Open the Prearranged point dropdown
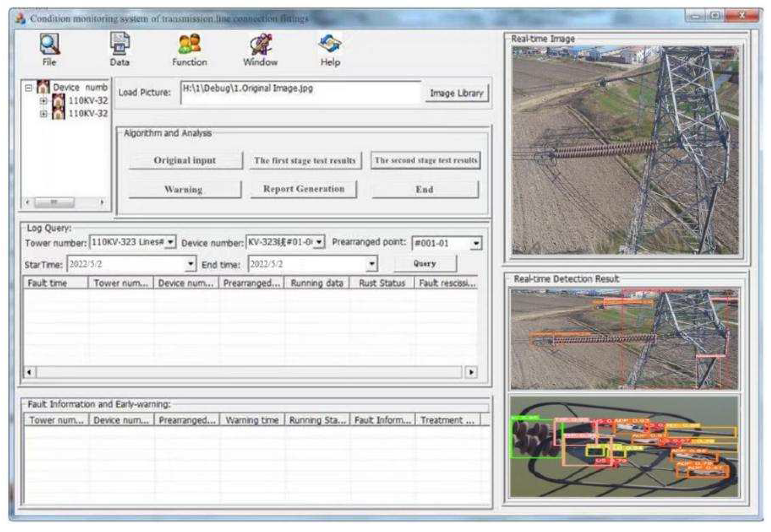 tap(476, 243)
